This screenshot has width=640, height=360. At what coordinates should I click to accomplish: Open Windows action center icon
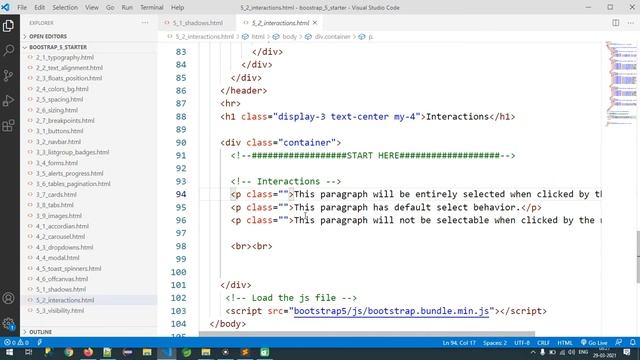click(x=627, y=352)
